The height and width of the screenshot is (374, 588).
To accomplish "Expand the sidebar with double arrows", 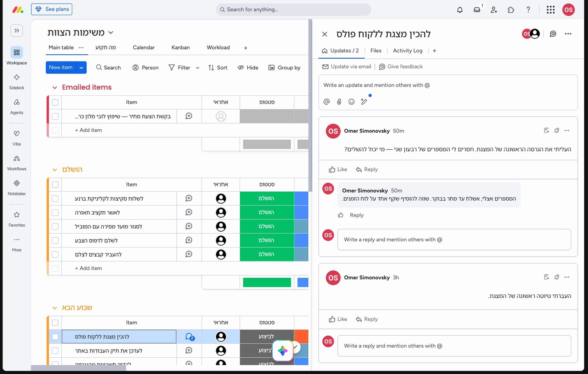I will point(17,31).
